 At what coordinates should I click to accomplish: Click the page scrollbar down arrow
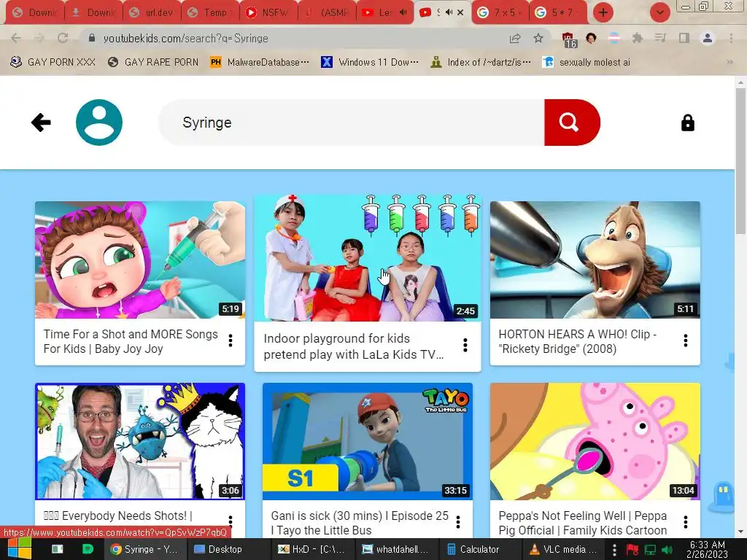[x=741, y=532]
